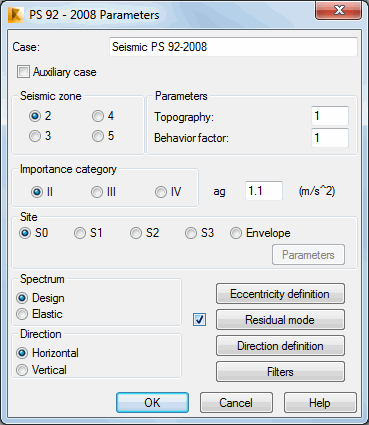
Task: Click the Case name input field
Action: (x=233, y=47)
